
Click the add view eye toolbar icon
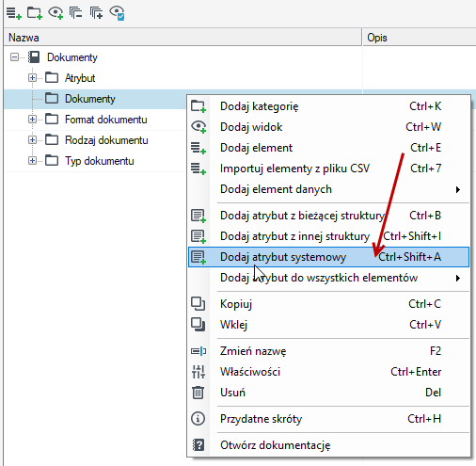tap(56, 13)
